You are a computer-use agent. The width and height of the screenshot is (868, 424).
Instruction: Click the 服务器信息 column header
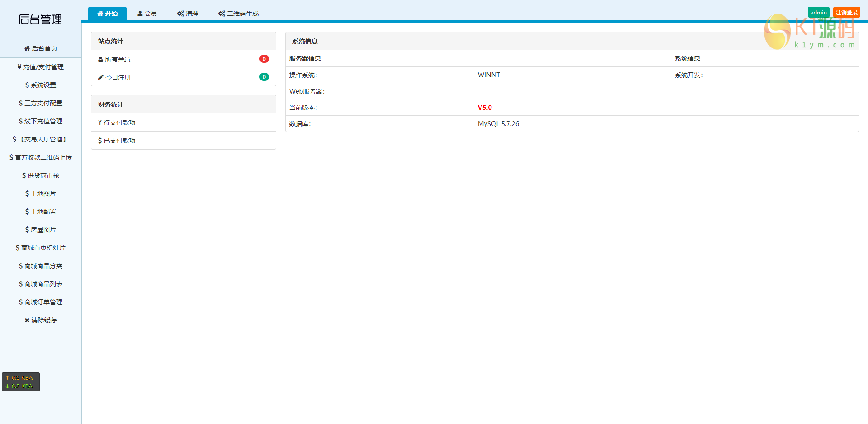[x=305, y=58]
